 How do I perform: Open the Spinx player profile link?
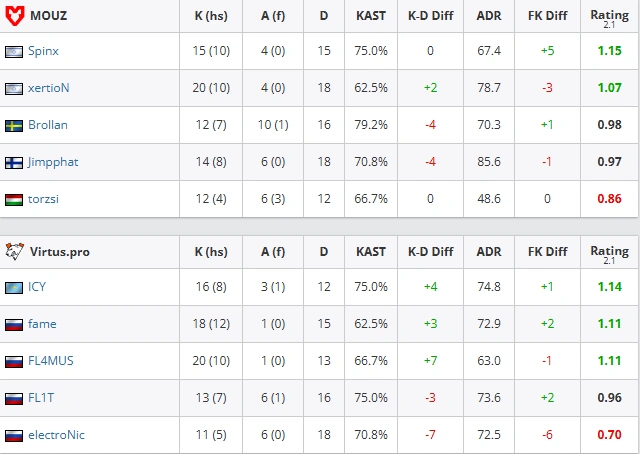(x=43, y=51)
